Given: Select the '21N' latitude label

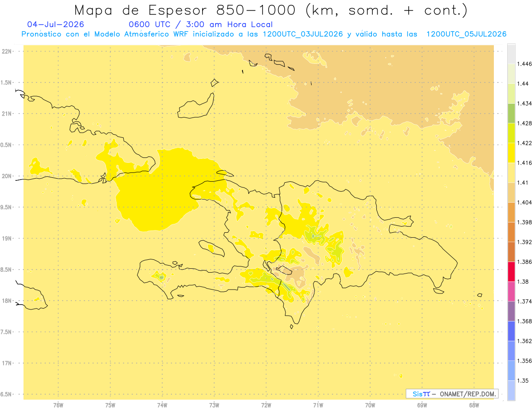Looking at the screenshot, I should click(6, 114).
